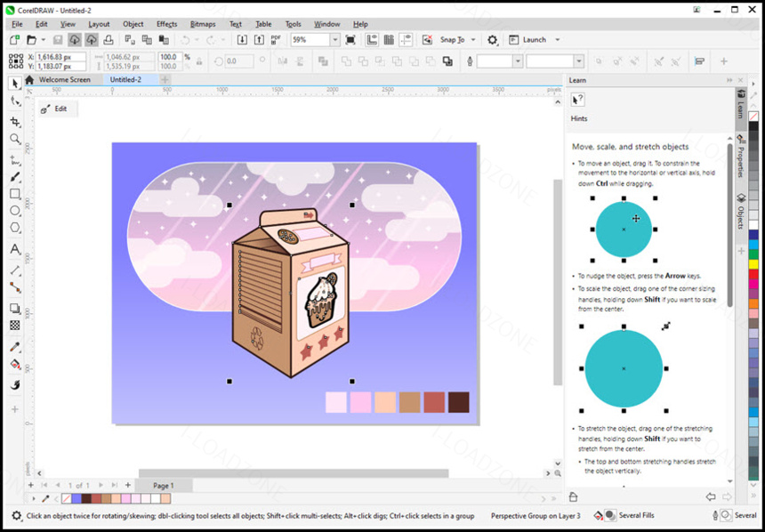Select the Shape edit tool

coord(15,101)
